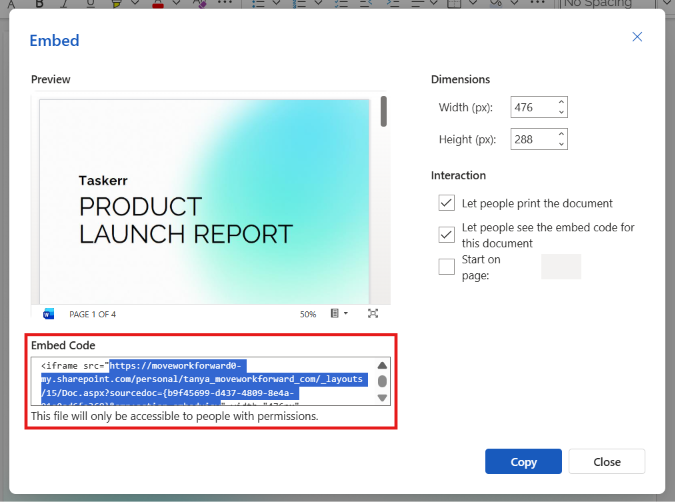The image size is (675, 502).
Task: Close the Embed dialog with X icon
Action: (637, 37)
